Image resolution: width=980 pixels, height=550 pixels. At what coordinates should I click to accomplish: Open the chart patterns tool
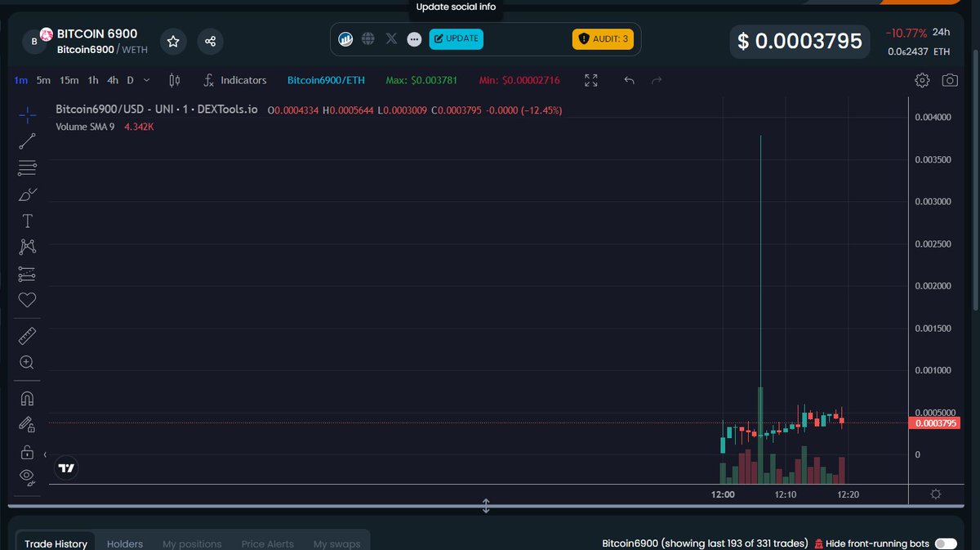tap(27, 247)
